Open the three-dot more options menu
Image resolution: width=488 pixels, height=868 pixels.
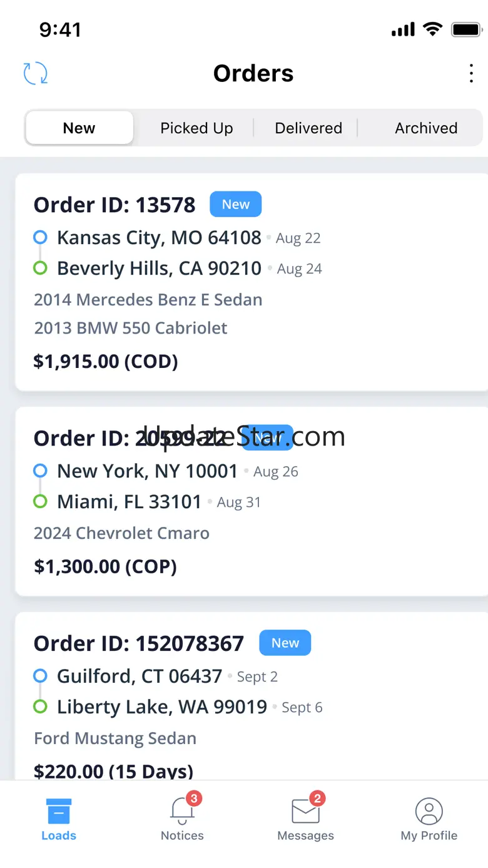pos(471,73)
